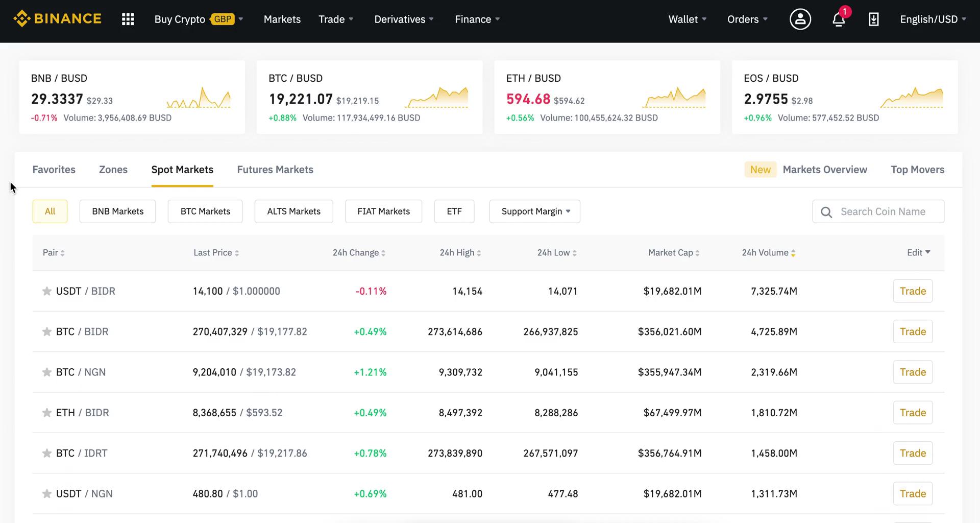Screen dimensions: 980x523
Task: Go to Markets in top navigation
Action: click(x=282, y=19)
